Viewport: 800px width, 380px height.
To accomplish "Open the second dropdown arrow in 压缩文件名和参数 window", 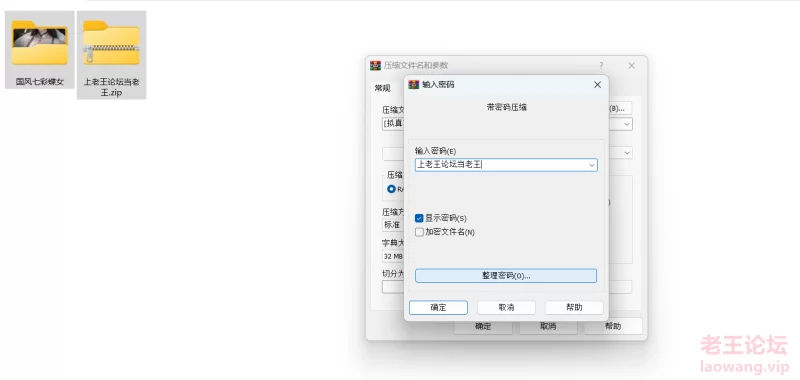I will [x=627, y=153].
